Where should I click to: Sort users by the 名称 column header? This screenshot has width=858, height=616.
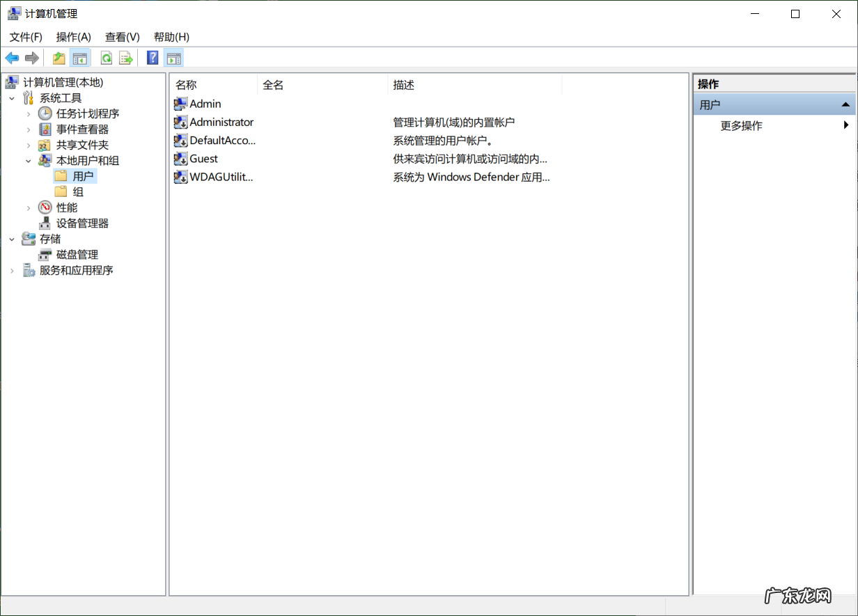[186, 85]
